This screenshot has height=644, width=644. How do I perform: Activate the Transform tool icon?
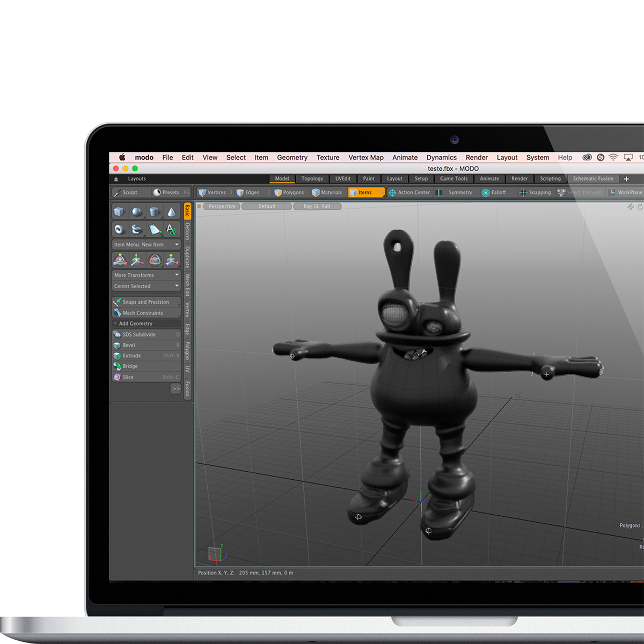(119, 260)
